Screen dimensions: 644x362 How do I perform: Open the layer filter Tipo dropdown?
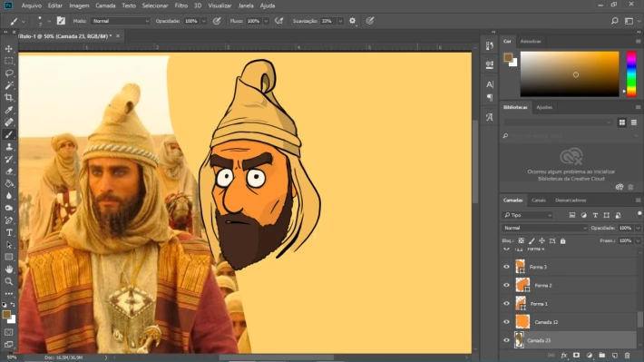528,215
